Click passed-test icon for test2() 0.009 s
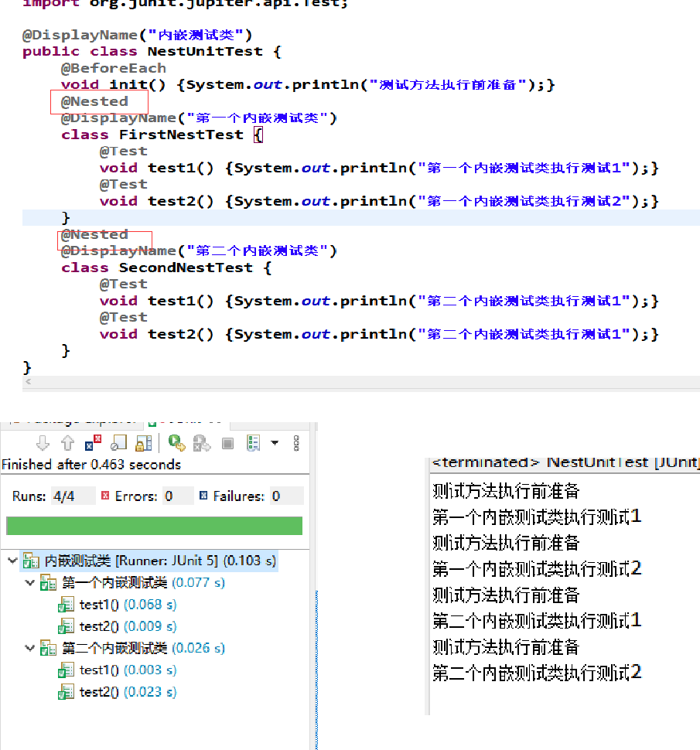Image resolution: width=700 pixels, height=750 pixels. click(66, 626)
